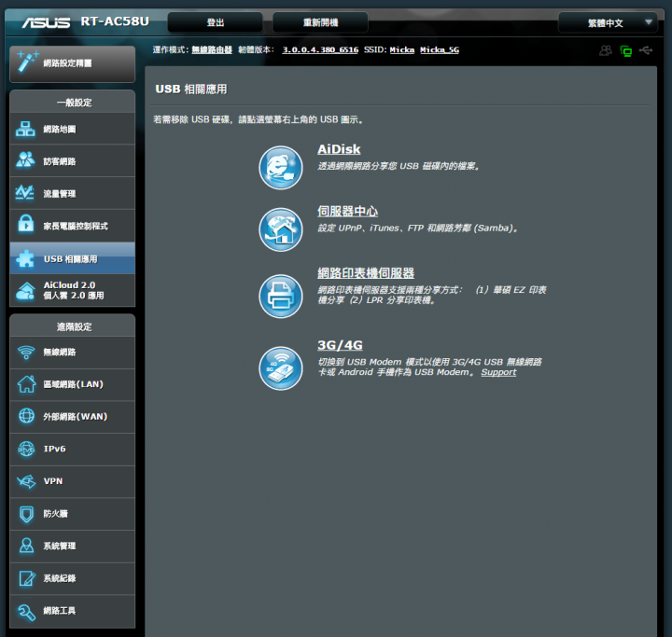Select 外部網路(WAN) menu item
This screenshot has height=637, width=672.
pos(73,416)
